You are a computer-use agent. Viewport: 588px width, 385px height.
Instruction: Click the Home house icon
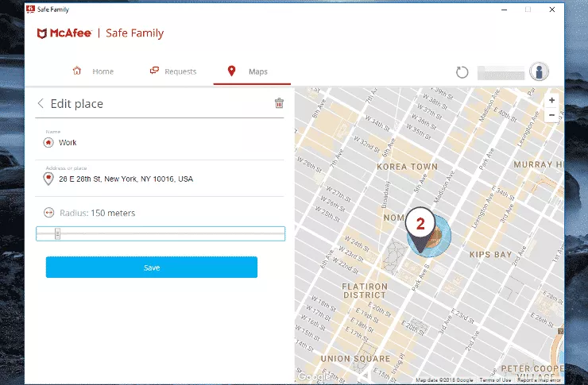pos(77,71)
